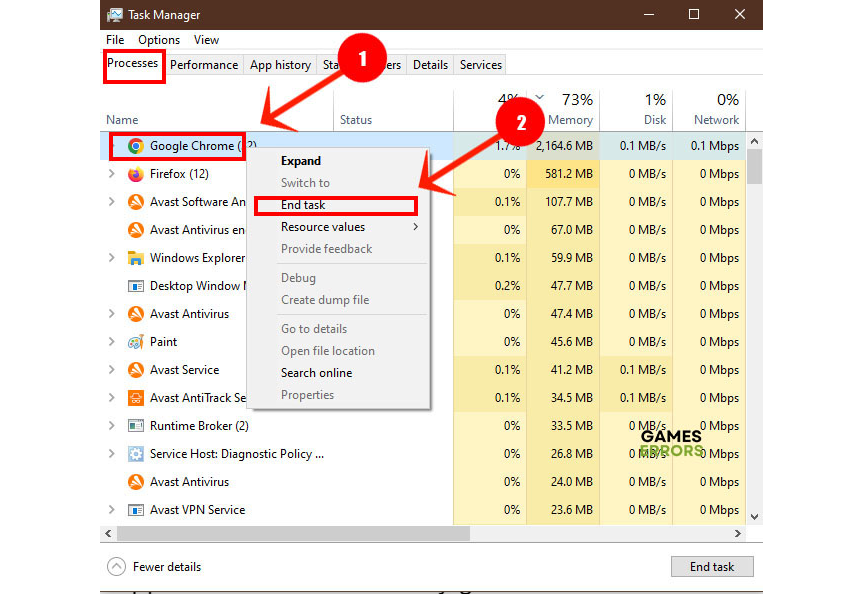Click the Avast VPN Service icon
The width and height of the screenshot is (863, 594).
(x=135, y=510)
